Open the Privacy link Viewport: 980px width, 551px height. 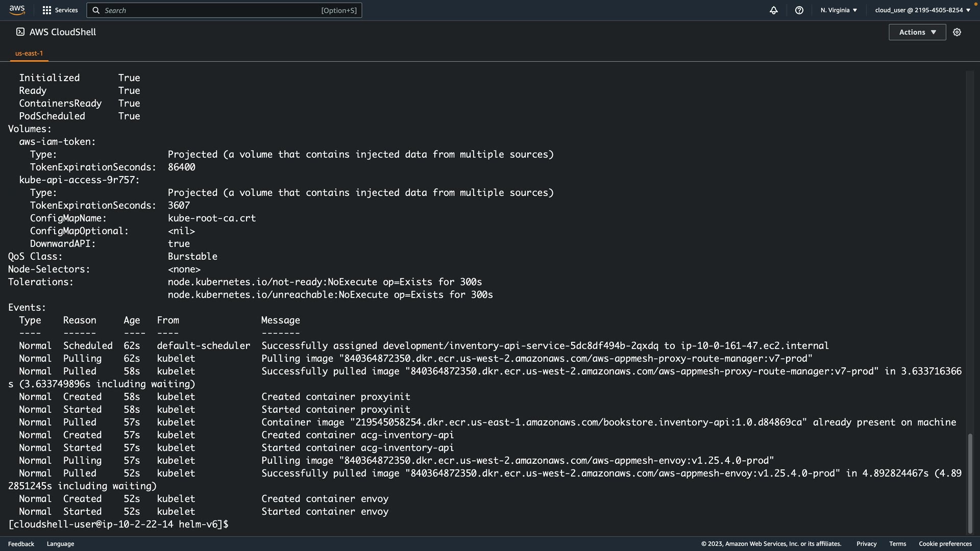[866, 544]
